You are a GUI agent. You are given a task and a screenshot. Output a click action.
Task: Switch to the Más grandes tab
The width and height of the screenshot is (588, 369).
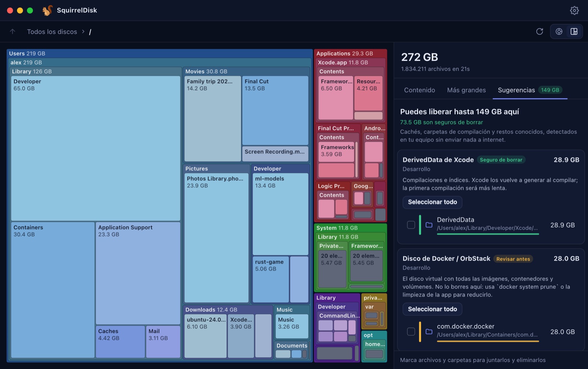tap(466, 90)
